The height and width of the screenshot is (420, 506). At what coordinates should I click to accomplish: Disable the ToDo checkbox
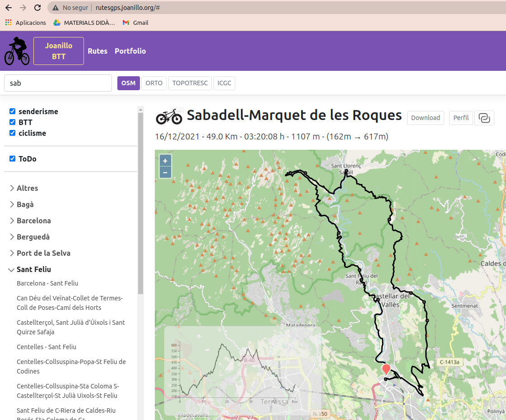13,159
